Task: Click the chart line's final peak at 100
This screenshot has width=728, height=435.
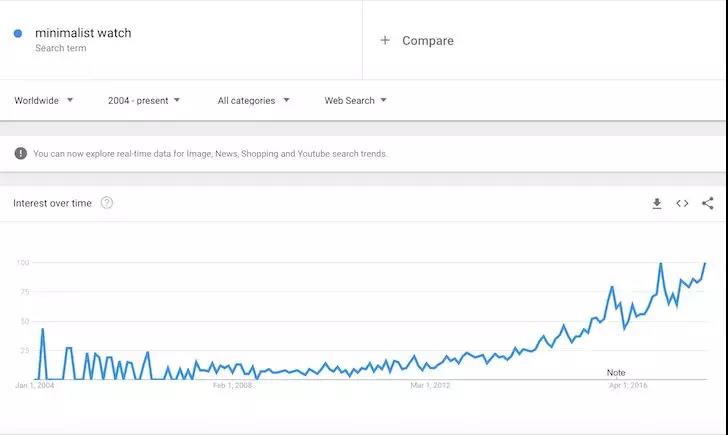Action: coord(705,263)
